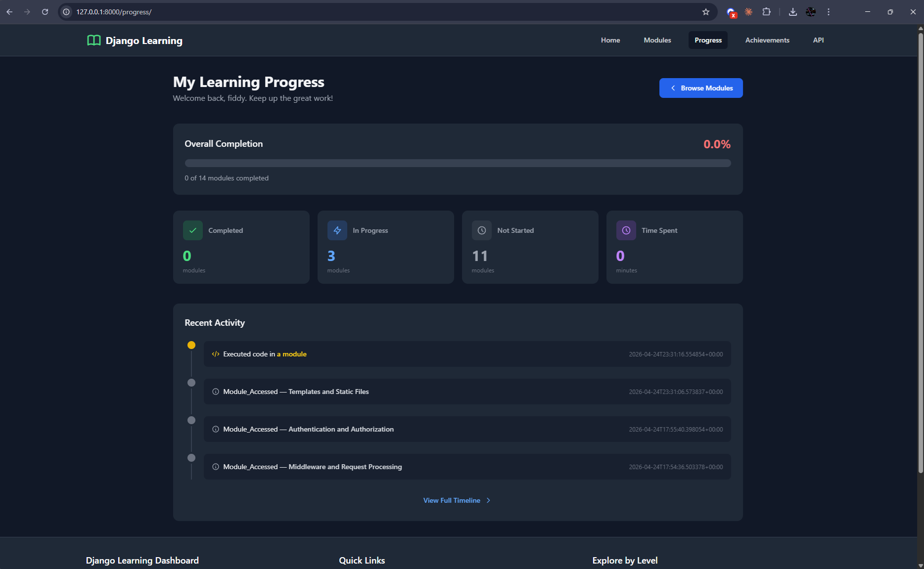Viewport: 924px width, 569px height.
Task: Click the Django Learning brand title
Action: (x=144, y=41)
